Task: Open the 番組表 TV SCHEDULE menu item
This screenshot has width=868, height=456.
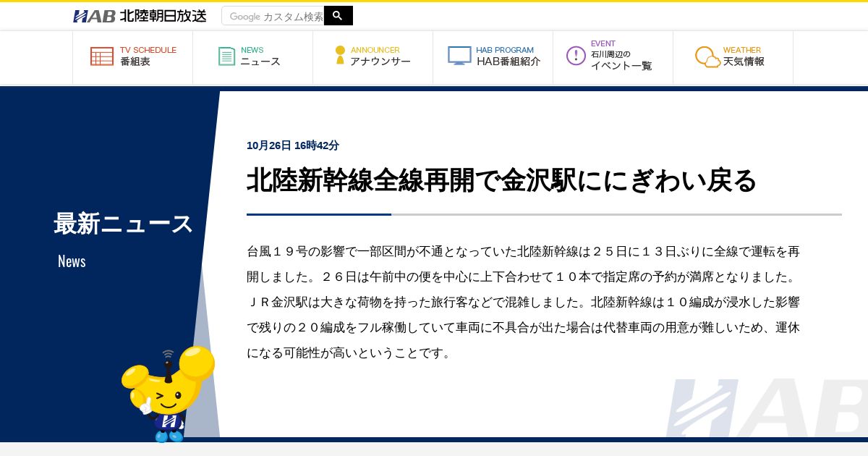Action: 133,57
